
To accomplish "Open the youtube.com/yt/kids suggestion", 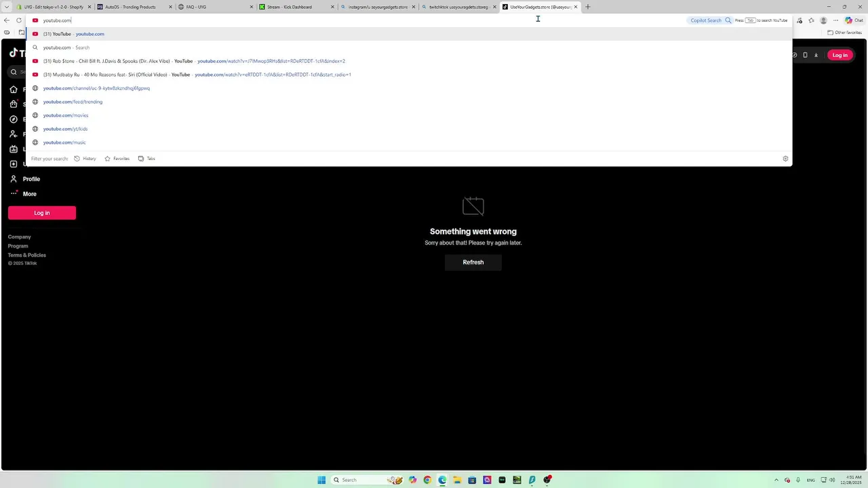I will (409, 129).
